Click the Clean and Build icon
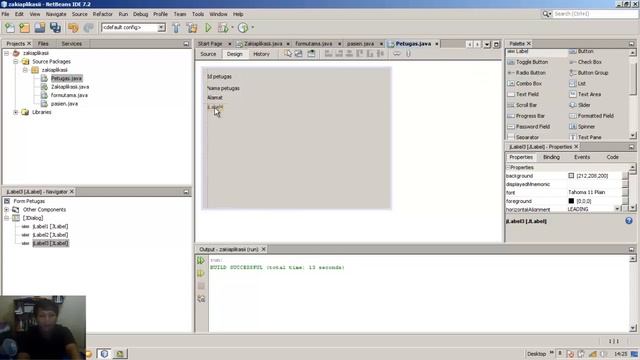 point(192,28)
